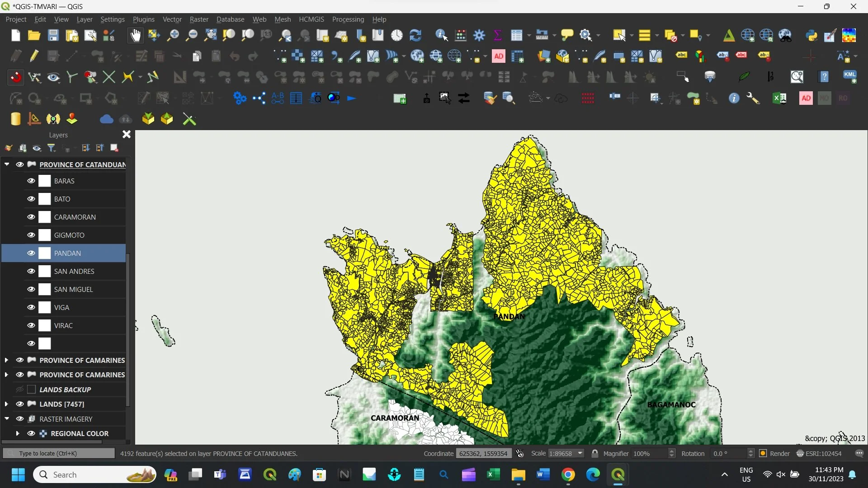The height and width of the screenshot is (488, 868).
Task: Click Toggle Editing pencil icon
Action: click(x=34, y=56)
